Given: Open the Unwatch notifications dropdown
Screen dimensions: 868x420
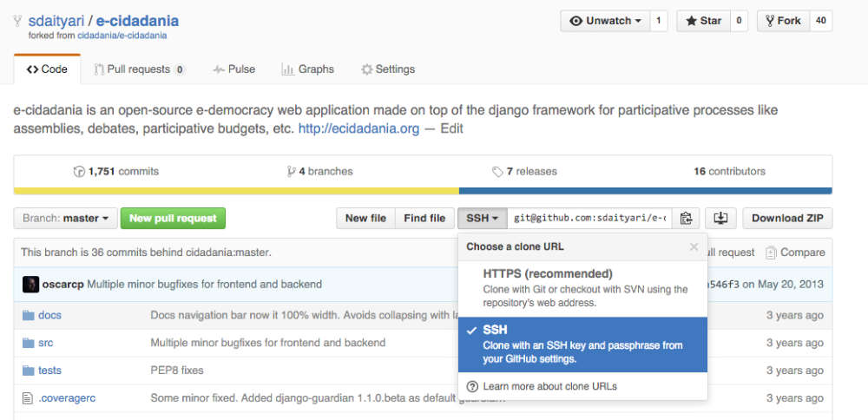Looking at the screenshot, I should pos(606,21).
